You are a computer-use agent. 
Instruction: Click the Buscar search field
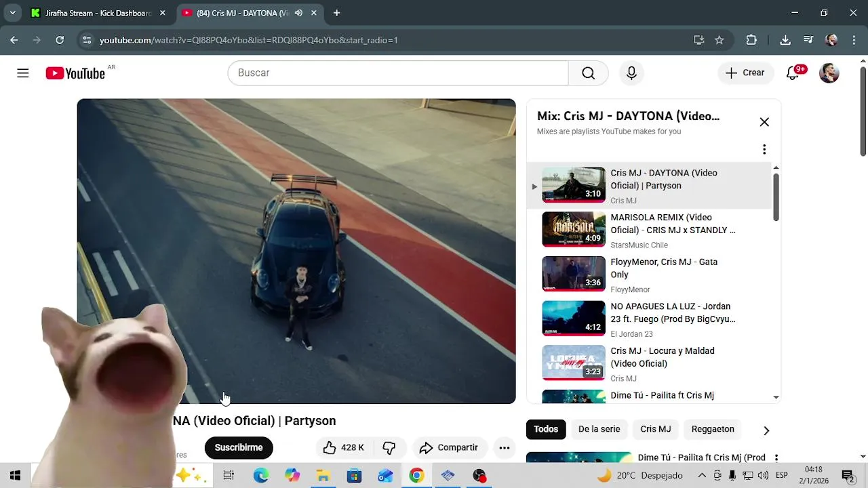coord(398,73)
